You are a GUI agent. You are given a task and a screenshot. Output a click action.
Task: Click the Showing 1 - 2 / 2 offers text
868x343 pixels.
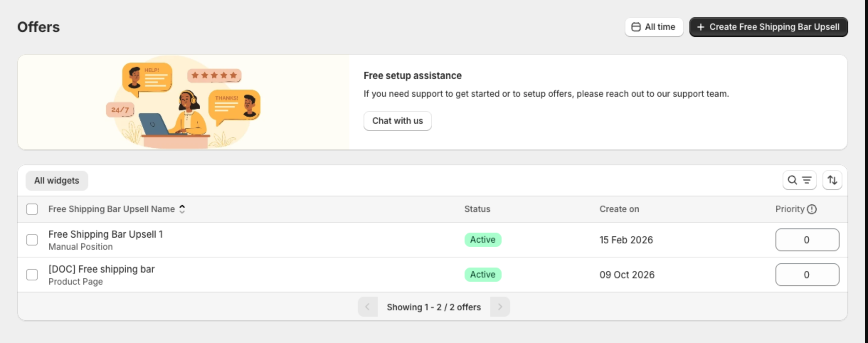pyautogui.click(x=434, y=307)
